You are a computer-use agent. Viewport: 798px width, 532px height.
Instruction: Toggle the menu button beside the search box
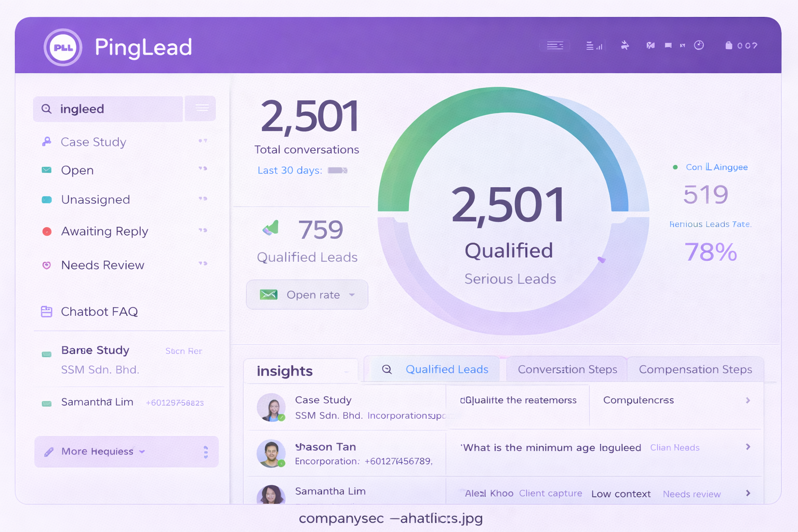[x=202, y=108]
